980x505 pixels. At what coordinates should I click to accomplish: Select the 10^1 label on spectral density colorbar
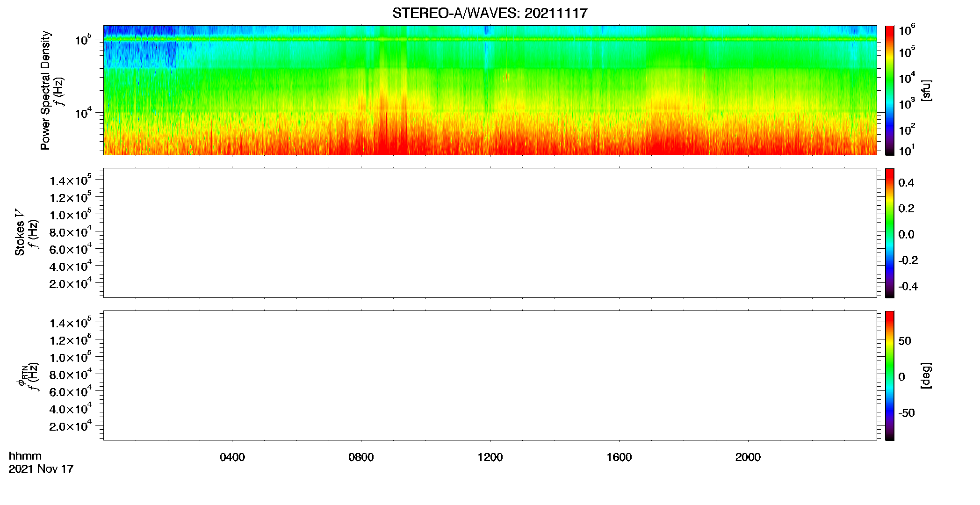point(907,151)
